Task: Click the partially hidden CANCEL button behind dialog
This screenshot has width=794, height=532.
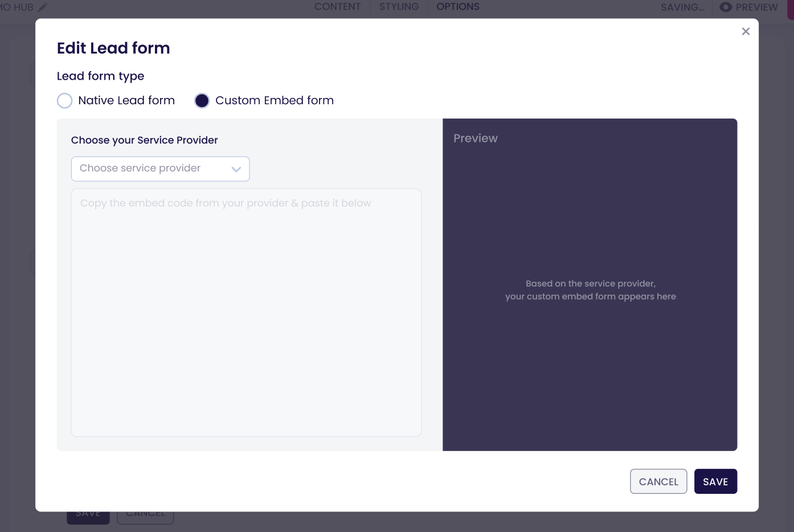Action: point(145,516)
